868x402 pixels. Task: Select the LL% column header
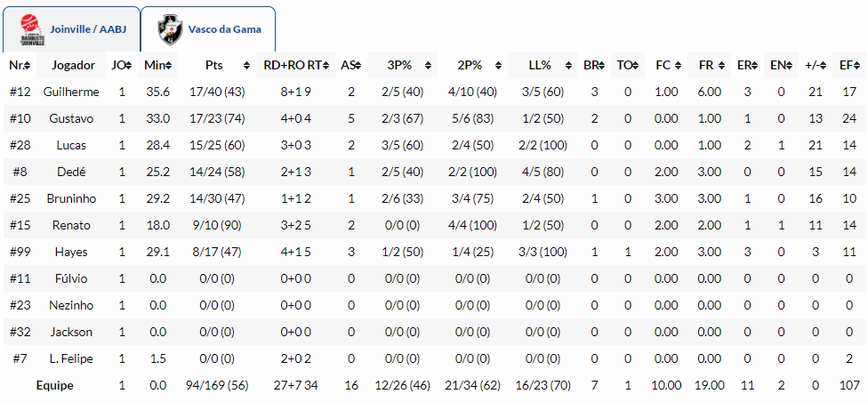click(x=540, y=65)
